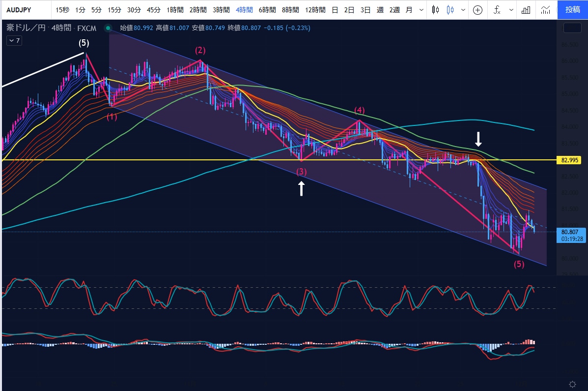Open the chart type dropdown arrow
Image resolution: width=588 pixels, height=391 pixels.
coord(463,10)
